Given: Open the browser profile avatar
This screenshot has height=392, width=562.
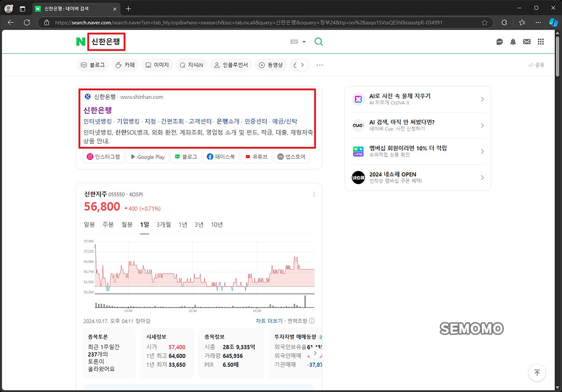Looking at the screenshot, I should [x=9, y=8].
